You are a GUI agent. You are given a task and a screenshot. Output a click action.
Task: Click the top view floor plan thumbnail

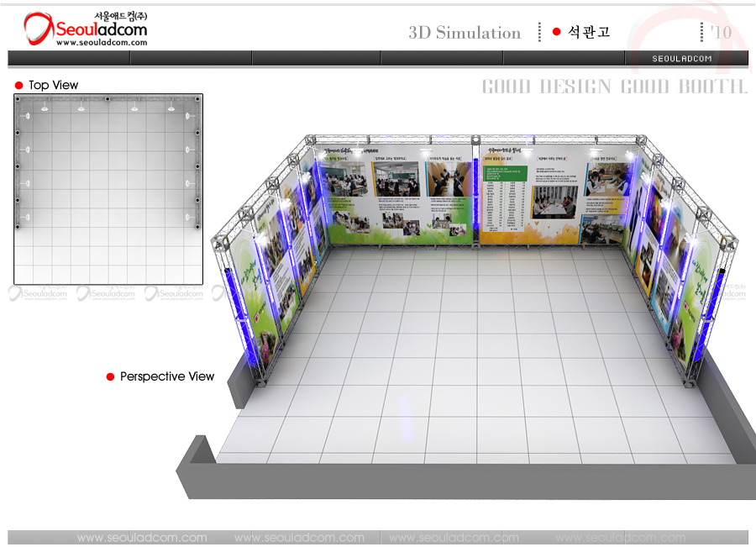(x=108, y=188)
